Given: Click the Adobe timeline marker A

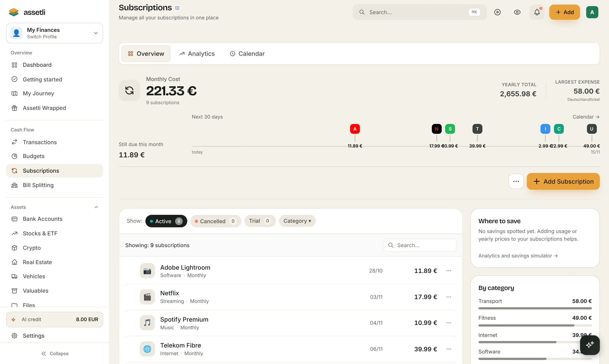Looking at the screenshot, I should pyautogui.click(x=355, y=129).
